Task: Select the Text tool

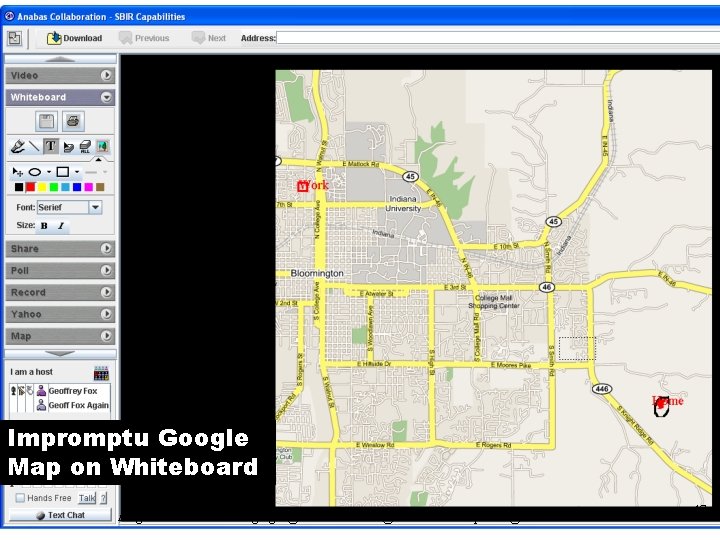Action: 51,146
